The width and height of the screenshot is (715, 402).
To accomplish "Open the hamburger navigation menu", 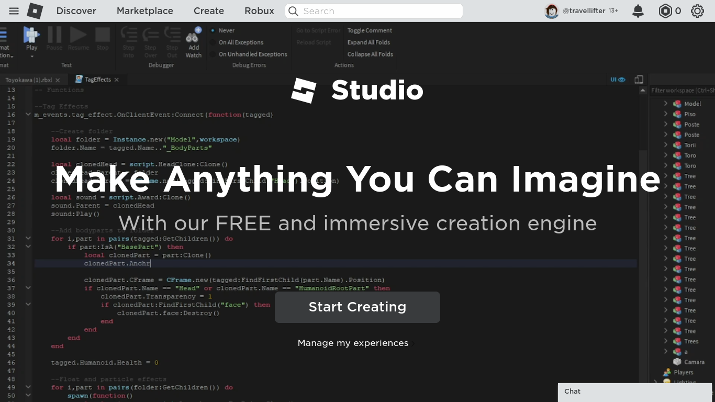I will [14, 10].
